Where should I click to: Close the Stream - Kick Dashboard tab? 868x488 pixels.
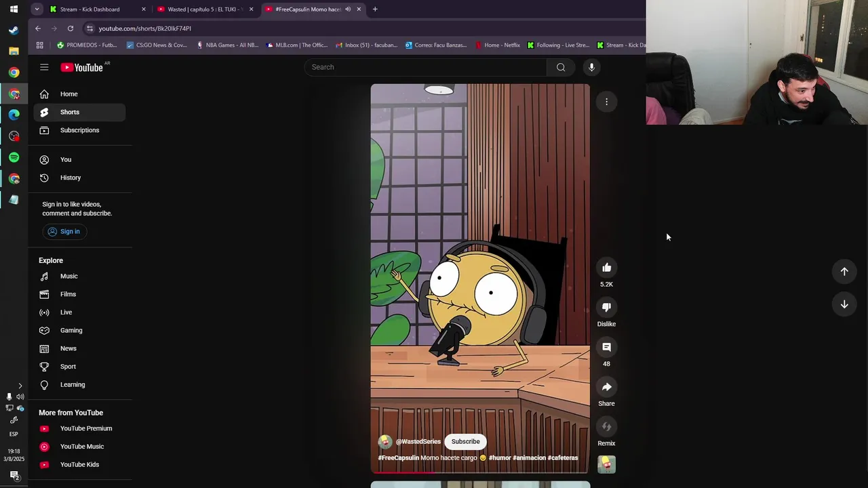coord(143,9)
